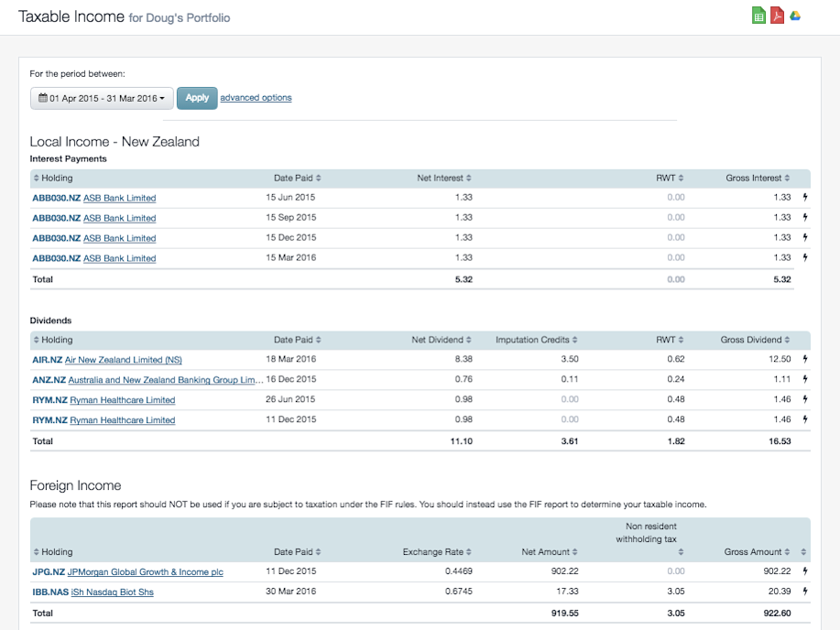Click lightning icon for 15 Sep 2015 interest
Viewport: 840px width, 630px height.
point(805,218)
